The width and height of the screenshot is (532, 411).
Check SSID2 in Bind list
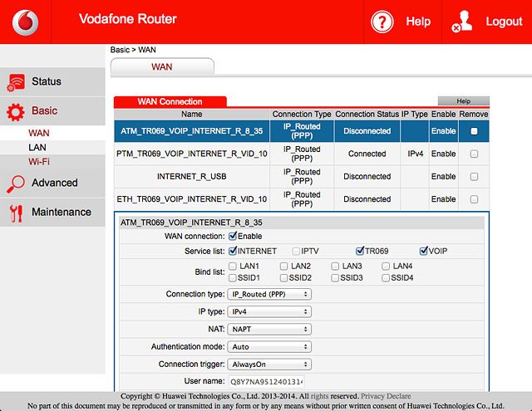[x=284, y=278]
